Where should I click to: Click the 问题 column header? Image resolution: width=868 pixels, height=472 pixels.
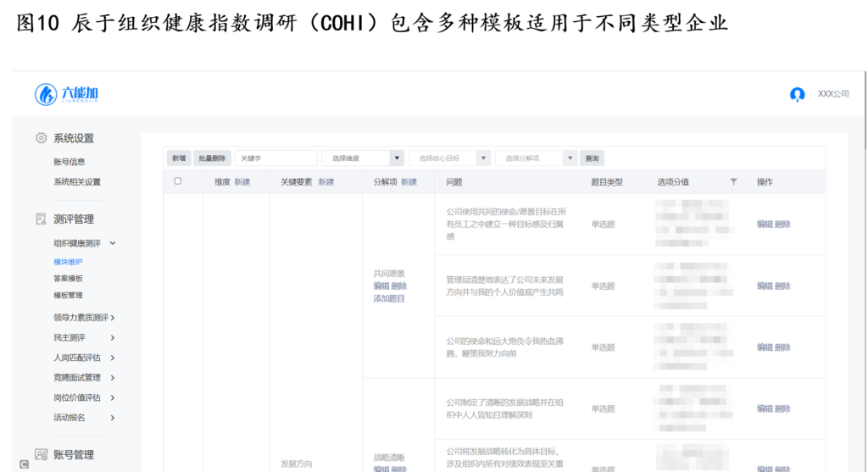point(454,182)
